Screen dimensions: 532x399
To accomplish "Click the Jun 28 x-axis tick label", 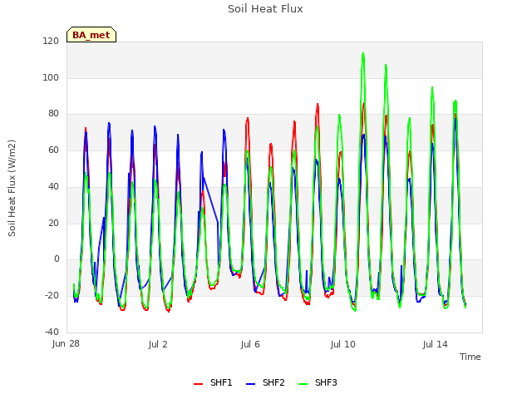I will click(66, 344).
